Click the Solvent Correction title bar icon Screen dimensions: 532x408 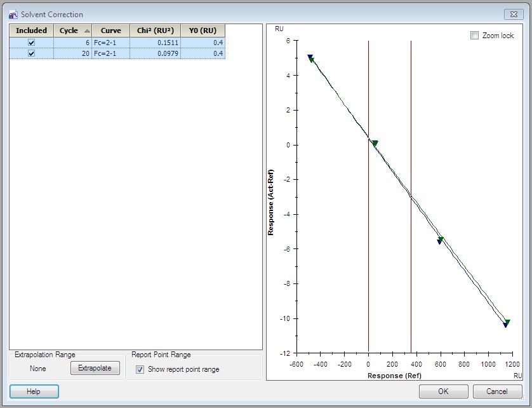click(13, 14)
